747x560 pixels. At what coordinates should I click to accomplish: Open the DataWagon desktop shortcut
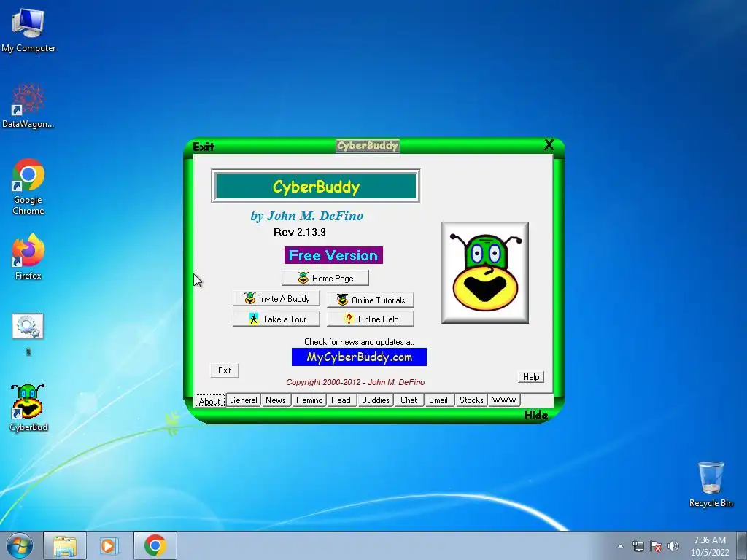(x=28, y=106)
